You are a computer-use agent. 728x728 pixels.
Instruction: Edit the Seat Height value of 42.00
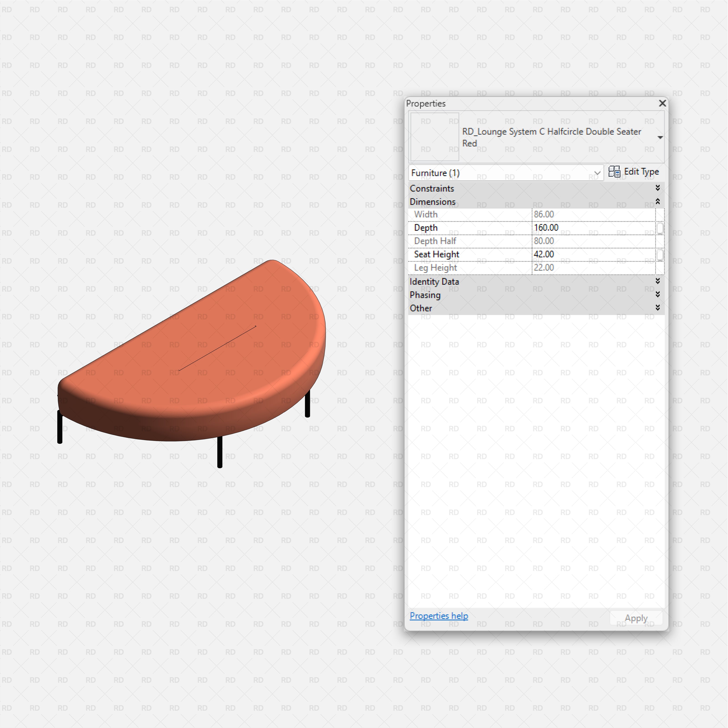[x=584, y=254]
